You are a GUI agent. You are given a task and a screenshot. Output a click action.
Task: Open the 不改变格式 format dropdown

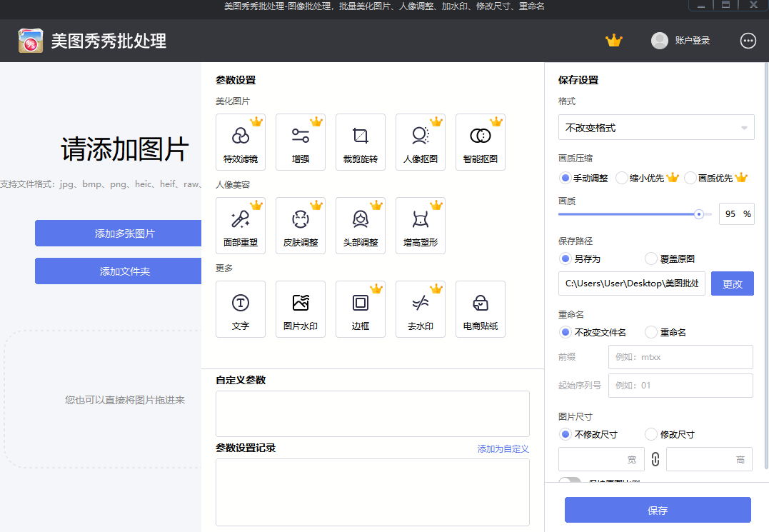coord(656,127)
